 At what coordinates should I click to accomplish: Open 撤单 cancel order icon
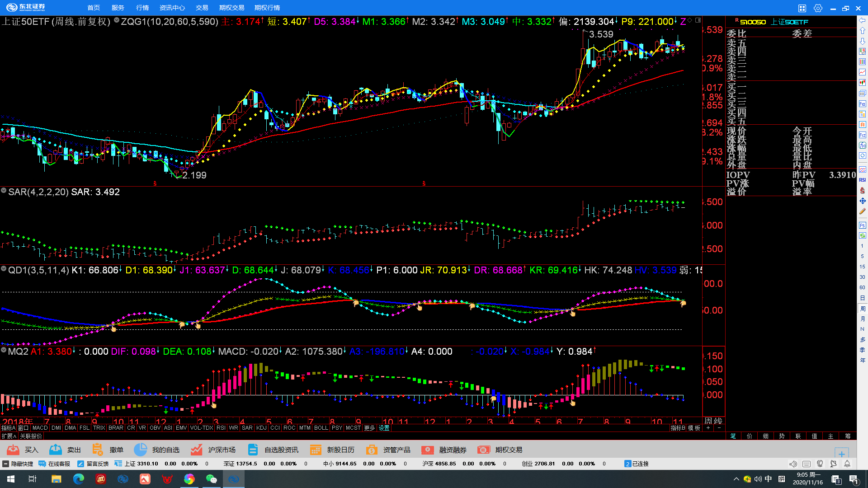[x=98, y=450]
